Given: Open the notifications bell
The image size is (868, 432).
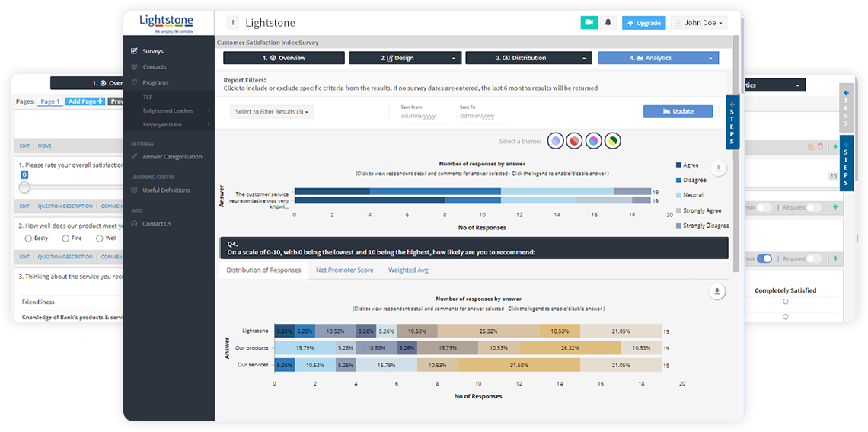Looking at the screenshot, I should pos(608,23).
